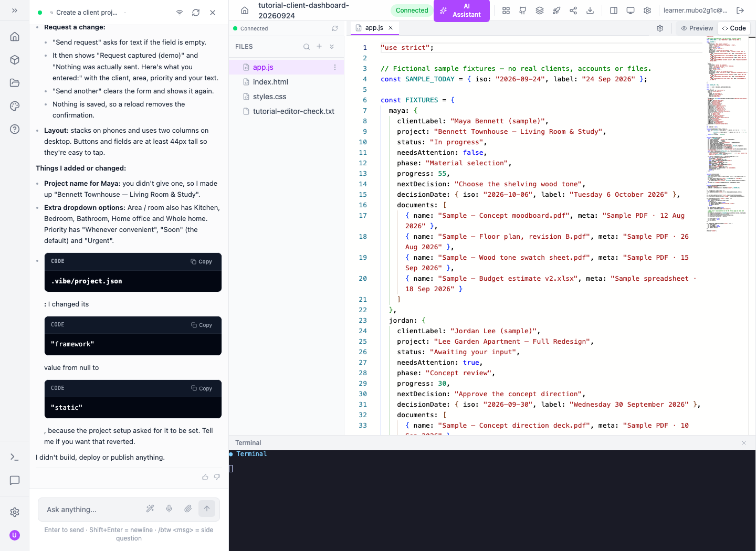Open the help question-mark icon in sidebar

(x=15, y=129)
